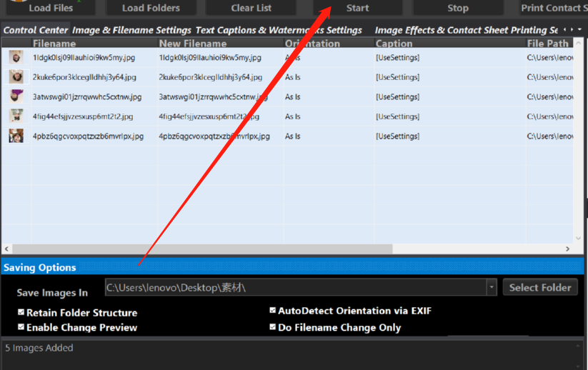The image size is (588, 370).
Task: Clear the image list with Clear List
Action: (251, 7)
